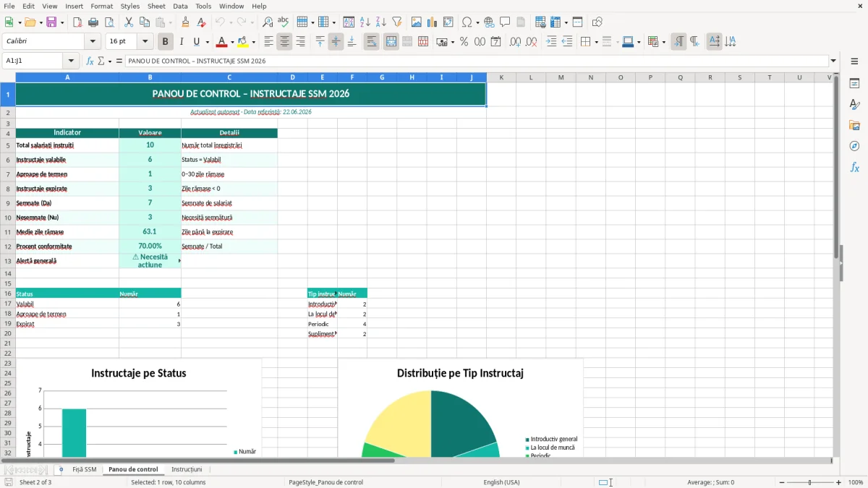Image resolution: width=868 pixels, height=488 pixels.
Task: Open the Styles menu
Action: [x=130, y=6]
